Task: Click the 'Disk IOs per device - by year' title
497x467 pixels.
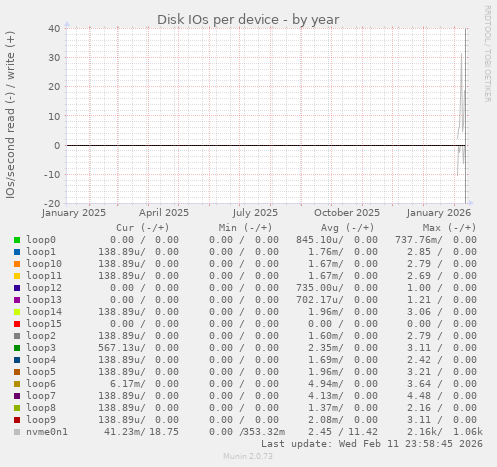Action: pos(248,20)
